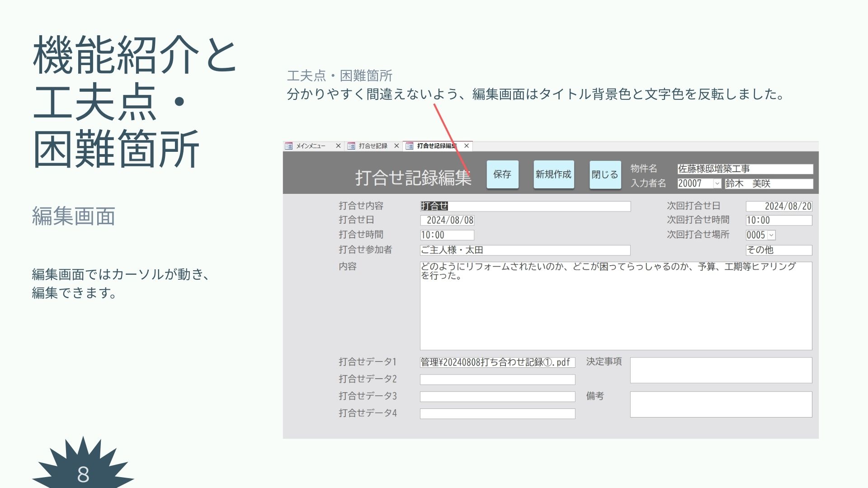868x488 pixels.
Task: Click the form icon on メインメニュー tab
Action: click(x=288, y=146)
